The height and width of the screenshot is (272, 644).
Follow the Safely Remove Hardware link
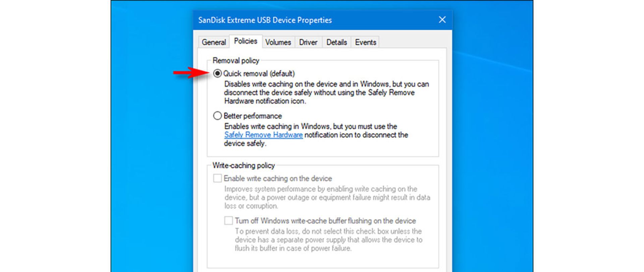point(264,135)
